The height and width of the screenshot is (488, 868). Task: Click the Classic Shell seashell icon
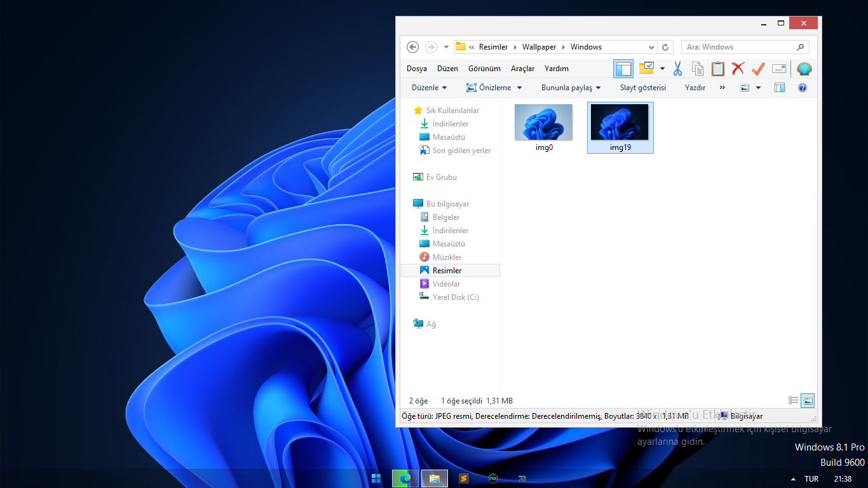click(x=804, y=69)
